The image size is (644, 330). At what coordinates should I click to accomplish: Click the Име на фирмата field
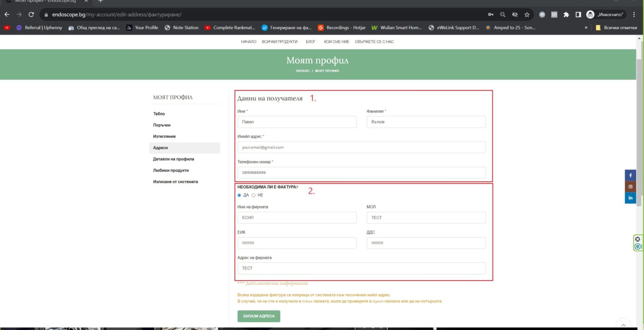pyautogui.click(x=297, y=218)
